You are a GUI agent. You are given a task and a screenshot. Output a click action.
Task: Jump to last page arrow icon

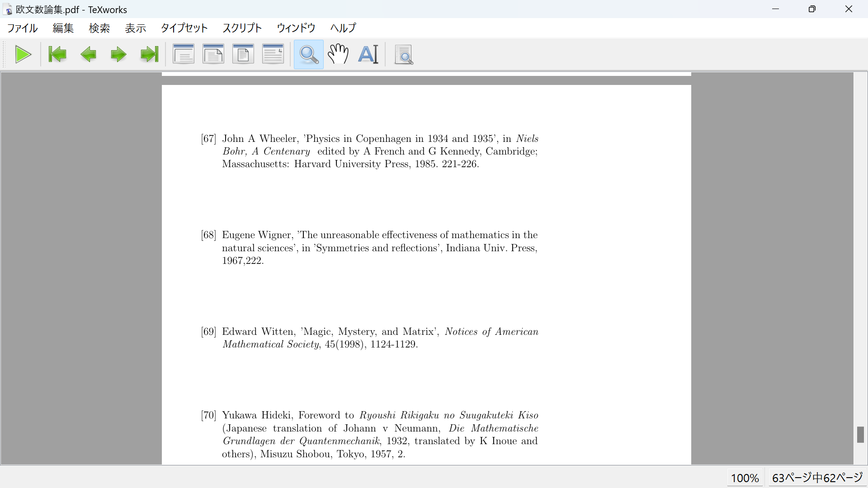pos(149,55)
